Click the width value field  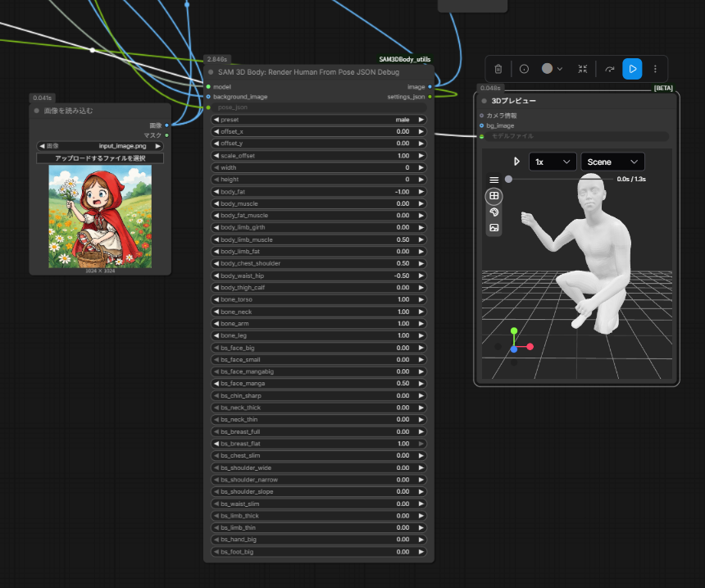318,167
